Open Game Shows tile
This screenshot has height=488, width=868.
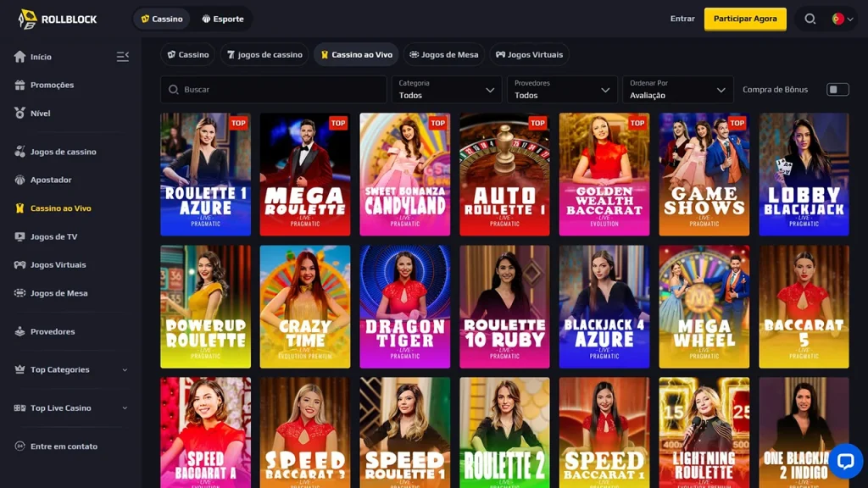tap(704, 175)
